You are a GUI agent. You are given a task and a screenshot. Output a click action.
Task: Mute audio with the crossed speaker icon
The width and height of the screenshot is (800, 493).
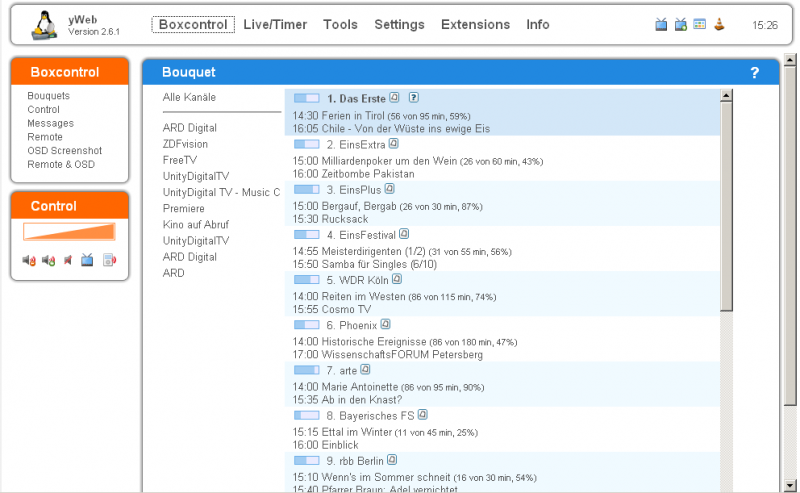coord(68,260)
